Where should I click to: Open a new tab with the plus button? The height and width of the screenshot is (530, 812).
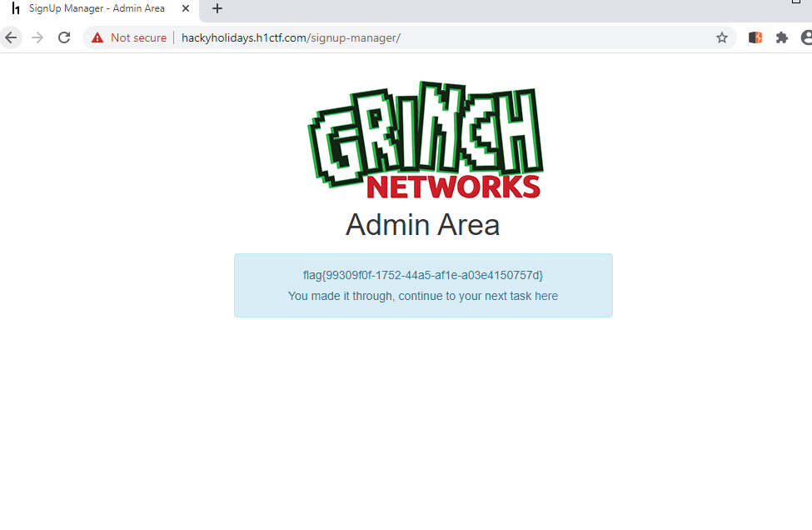click(217, 8)
